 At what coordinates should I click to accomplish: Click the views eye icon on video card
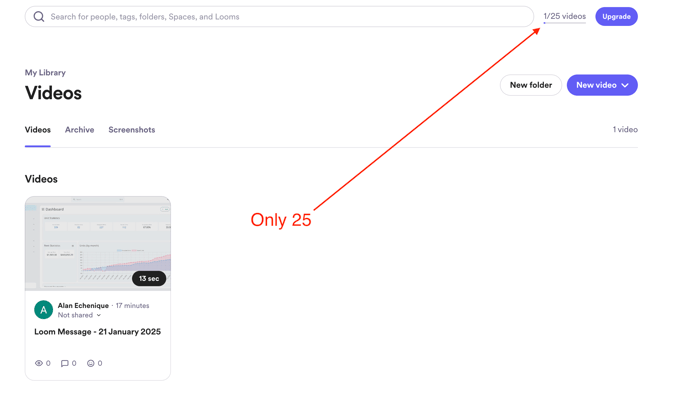tap(39, 363)
